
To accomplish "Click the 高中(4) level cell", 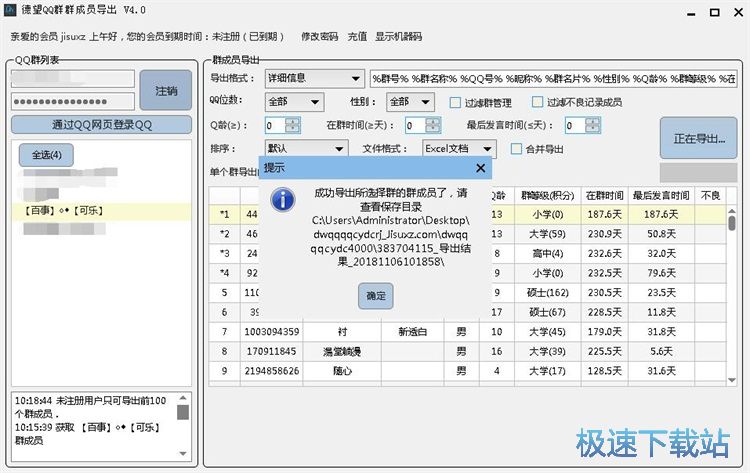I will [x=548, y=253].
